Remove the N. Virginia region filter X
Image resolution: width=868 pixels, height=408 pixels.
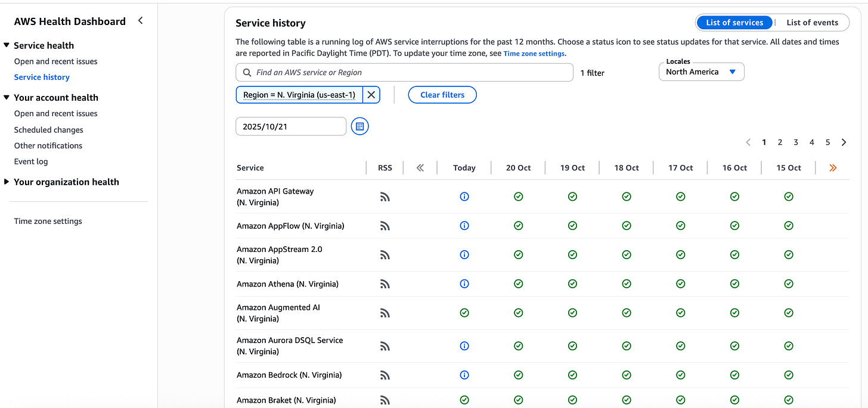[x=371, y=95]
